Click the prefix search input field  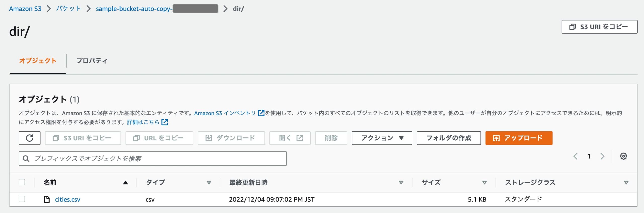(151, 158)
